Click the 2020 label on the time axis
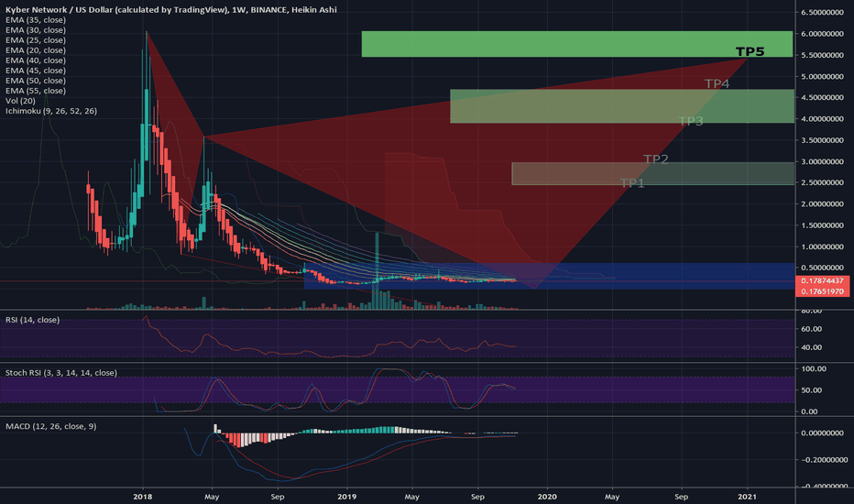854x504 pixels. tap(547, 497)
